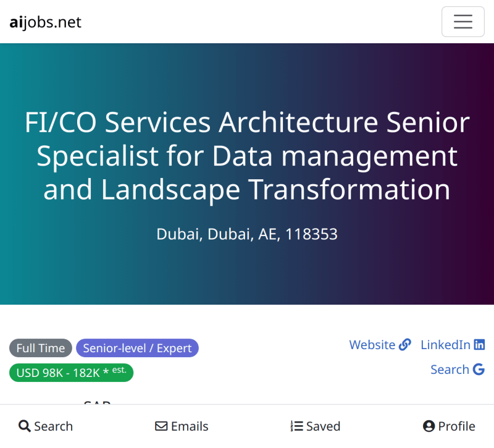Go to aijobs.net home logo
This screenshot has height=448, width=494.
pyautogui.click(x=45, y=22)
